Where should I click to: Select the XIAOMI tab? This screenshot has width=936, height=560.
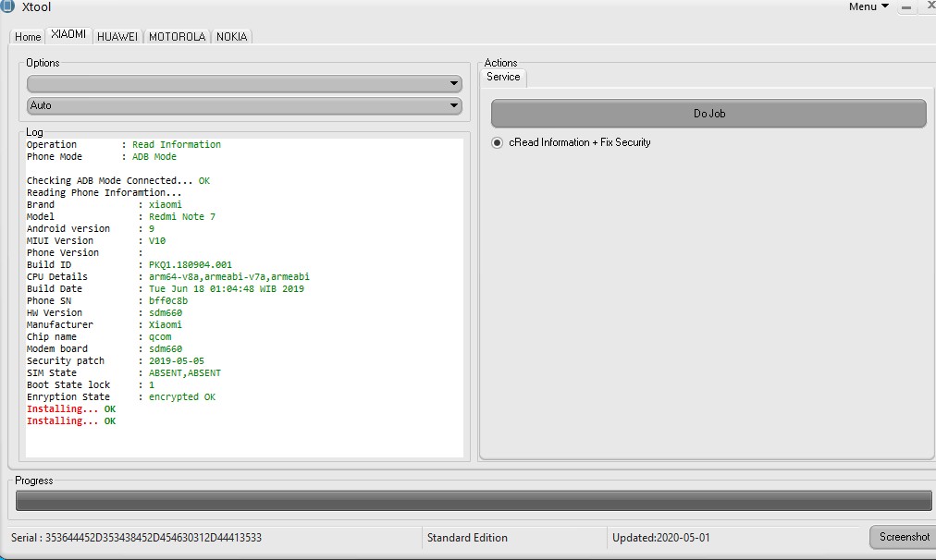(x=68, y=34)
